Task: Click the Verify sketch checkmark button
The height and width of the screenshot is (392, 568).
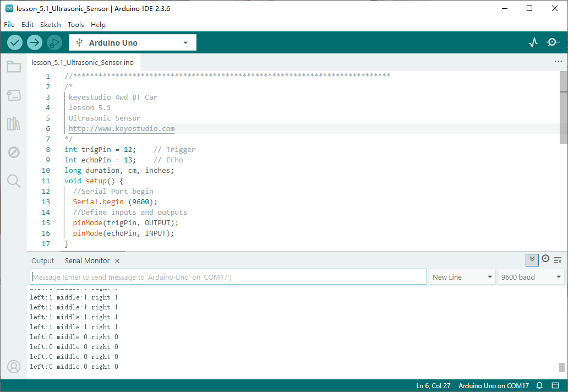Action: 15,43
